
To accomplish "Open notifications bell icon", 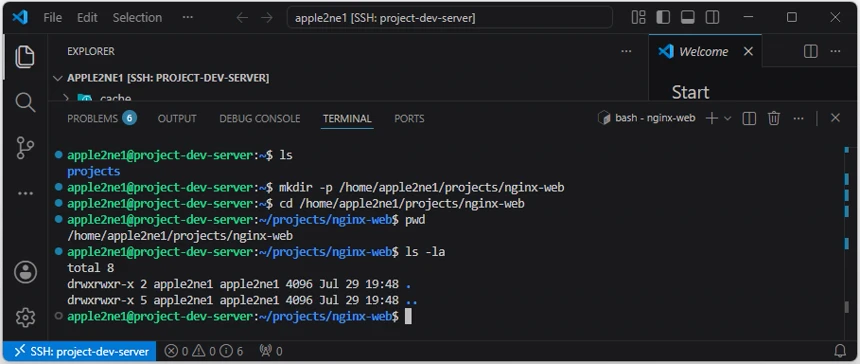I will coord(840,351).
